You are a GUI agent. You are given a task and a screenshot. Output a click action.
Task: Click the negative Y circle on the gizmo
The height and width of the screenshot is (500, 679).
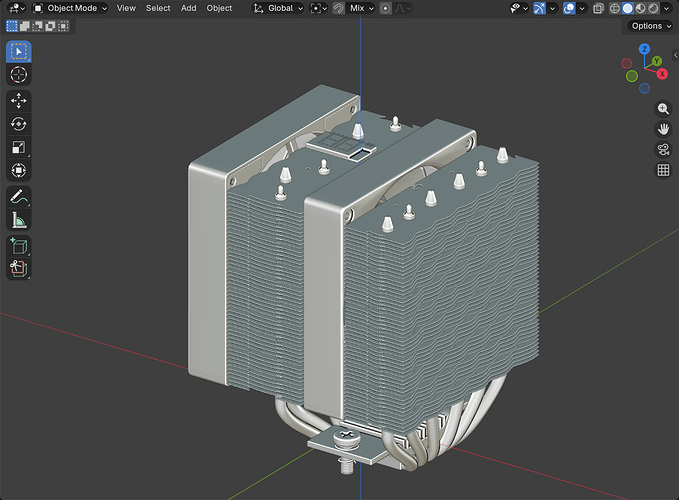point(632,76)
